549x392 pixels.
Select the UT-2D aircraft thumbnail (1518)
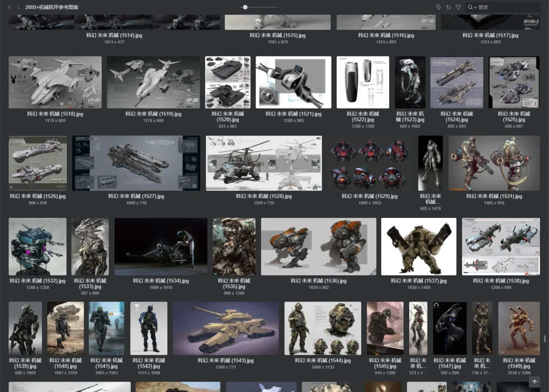click(55, 82)
